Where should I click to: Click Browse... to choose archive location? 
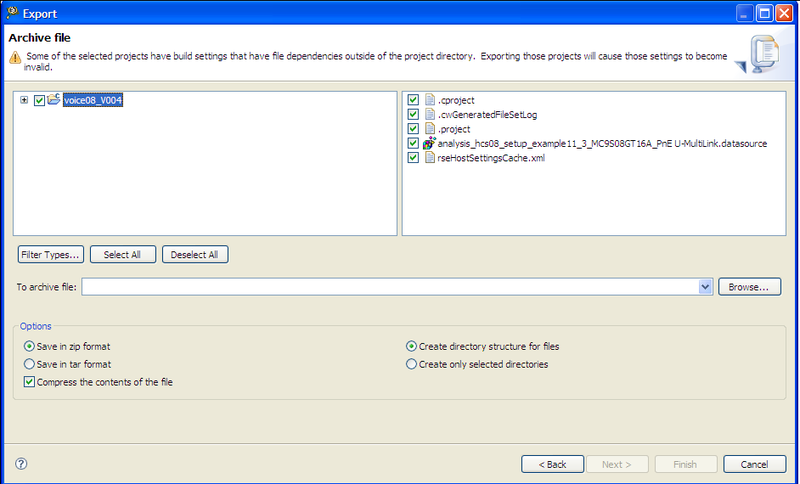pyautogui.click(x=749, y=287)
